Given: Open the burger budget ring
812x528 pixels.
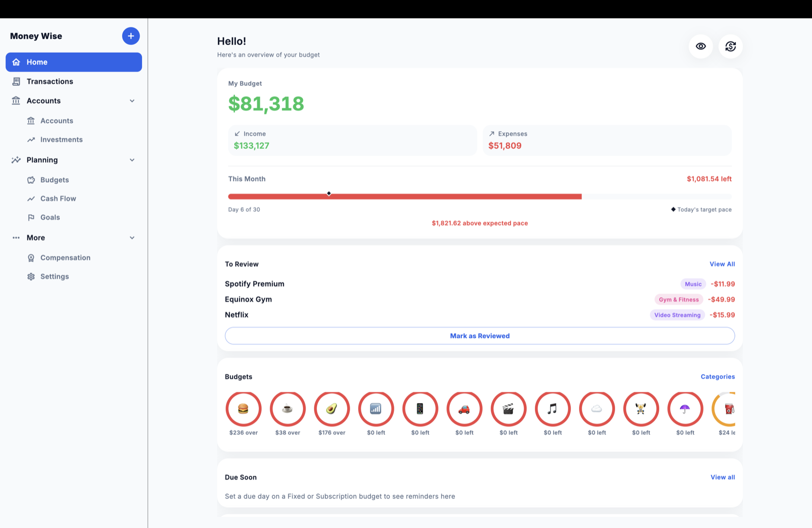Looking at the screenshot, I should coord(244,409).
